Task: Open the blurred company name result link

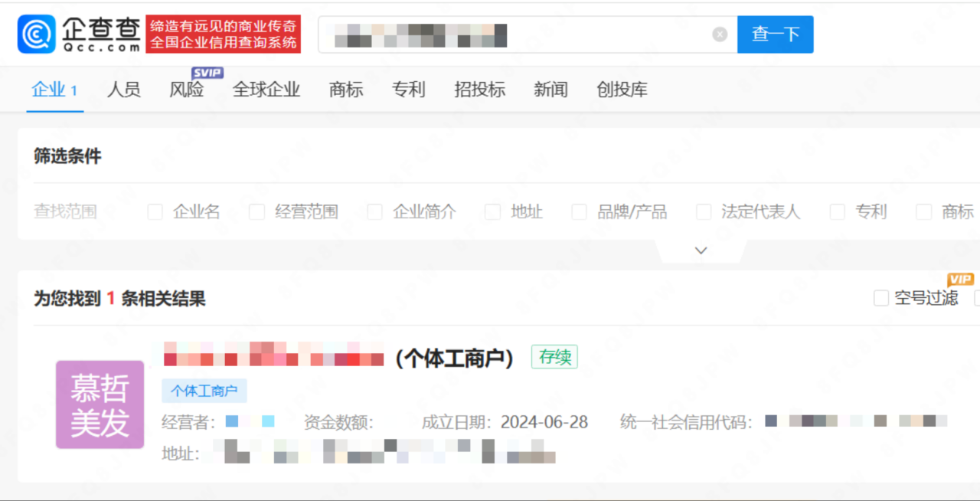Action: click(273, 355)
